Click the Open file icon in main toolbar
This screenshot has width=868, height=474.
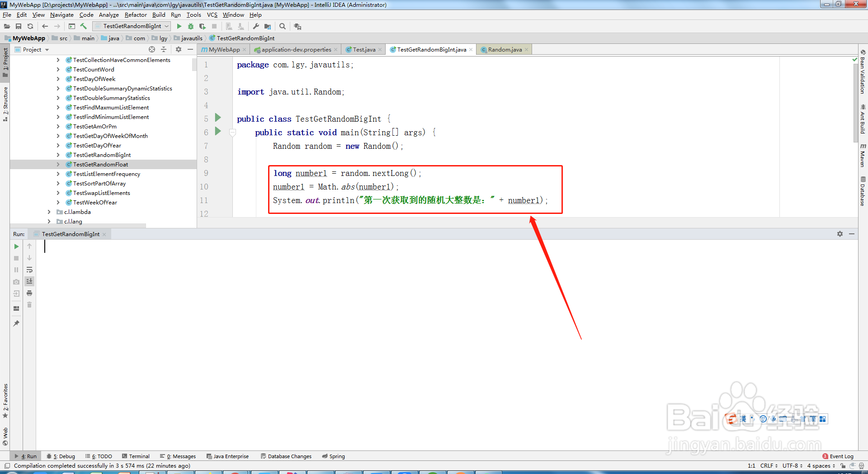[7, 26]
